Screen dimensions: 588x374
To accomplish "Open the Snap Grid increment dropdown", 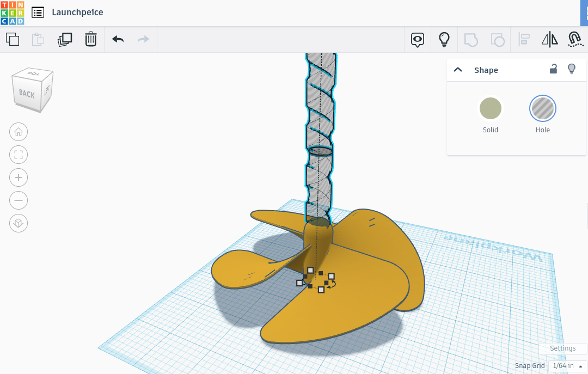I will pos(566,365).
